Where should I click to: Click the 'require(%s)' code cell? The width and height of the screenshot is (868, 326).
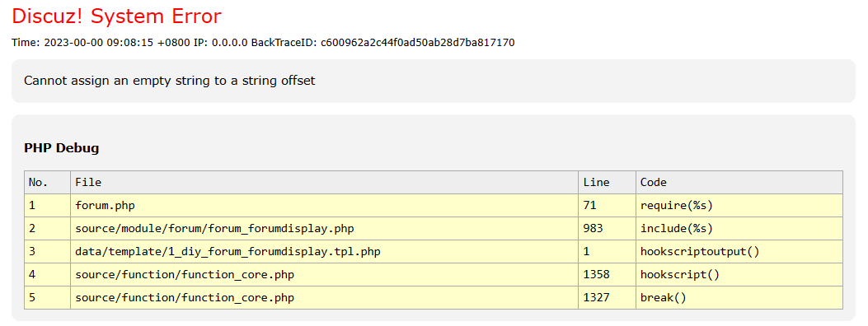pyautogui.click(x=739, y=206)
